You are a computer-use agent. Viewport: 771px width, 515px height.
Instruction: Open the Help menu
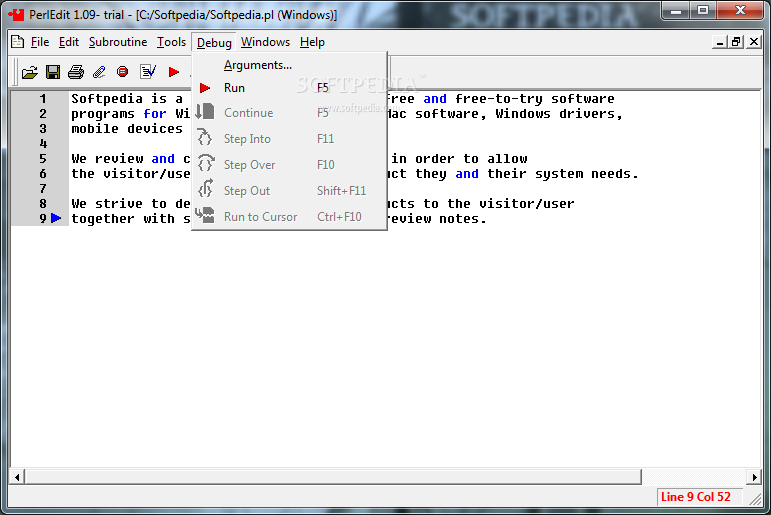pos(312,42)
